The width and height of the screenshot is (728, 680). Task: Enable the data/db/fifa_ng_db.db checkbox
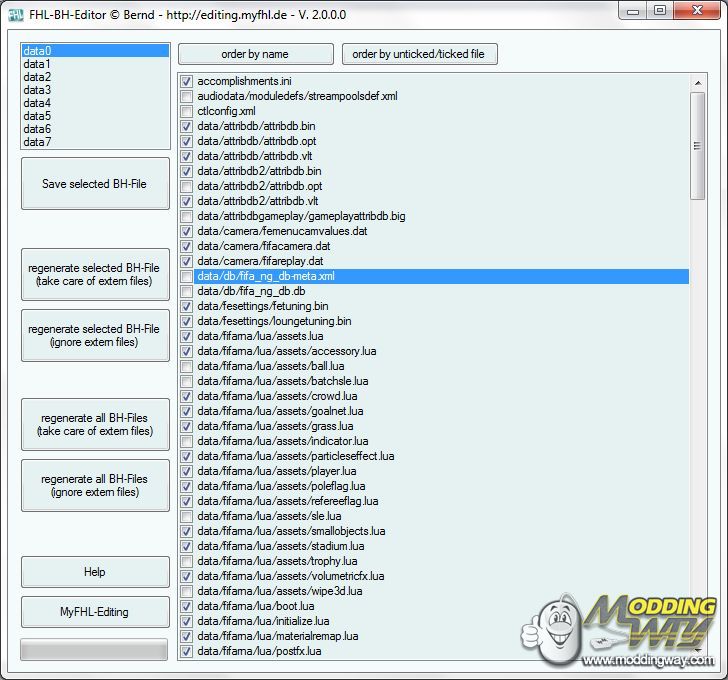tap(187, 291)
